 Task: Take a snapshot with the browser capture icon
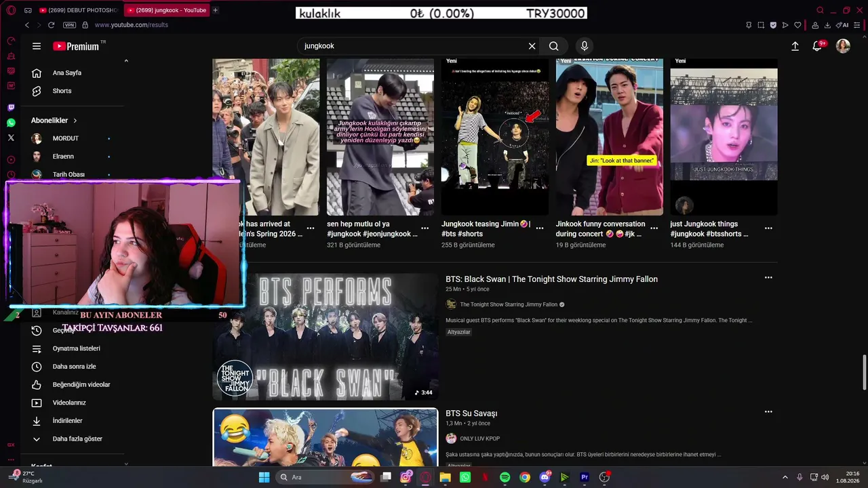click(761, 25)
